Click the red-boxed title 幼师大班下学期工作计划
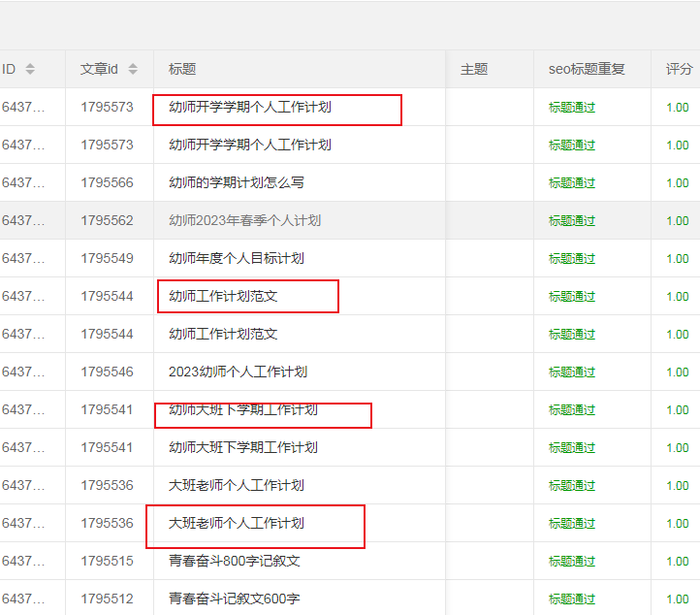 point(243,410)
